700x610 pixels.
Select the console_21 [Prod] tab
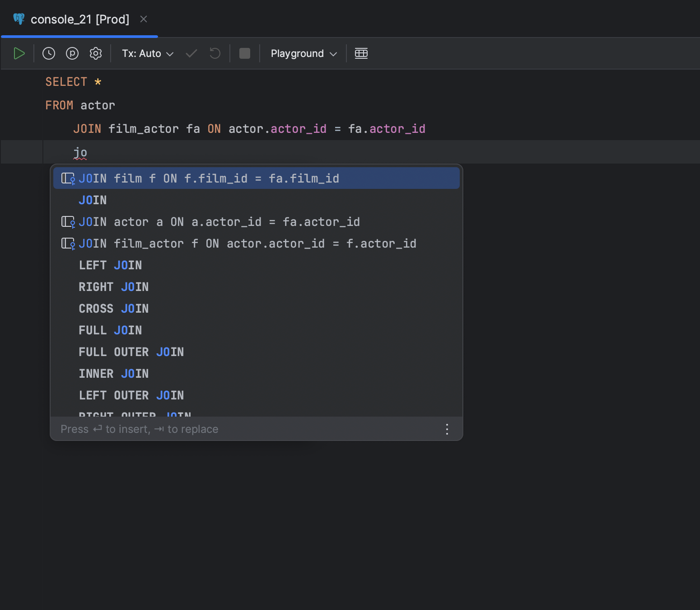[79, 19]
